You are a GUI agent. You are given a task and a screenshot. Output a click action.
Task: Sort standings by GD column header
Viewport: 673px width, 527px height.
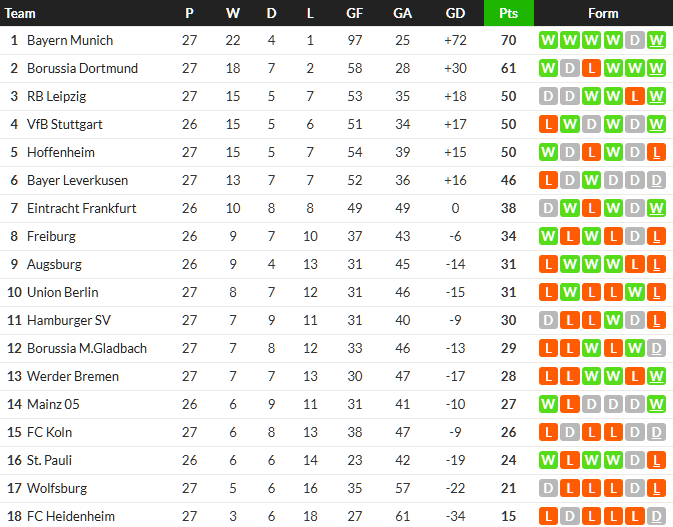pyautogui.click(x=455, y=13)
